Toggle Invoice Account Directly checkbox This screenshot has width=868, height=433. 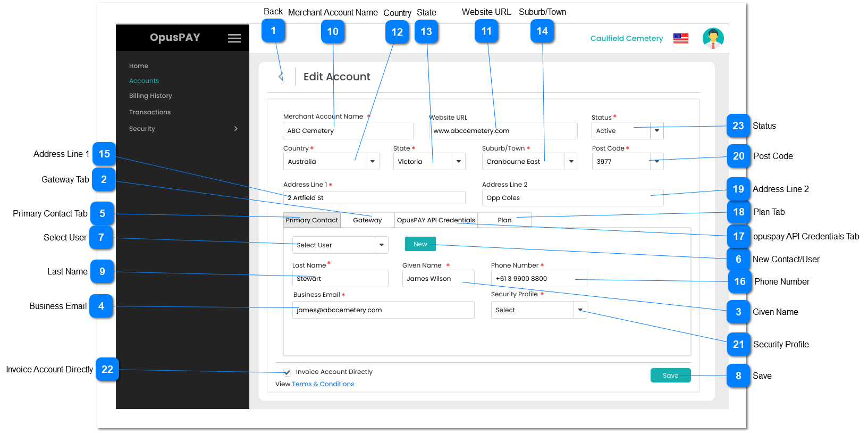coord(287,372)
